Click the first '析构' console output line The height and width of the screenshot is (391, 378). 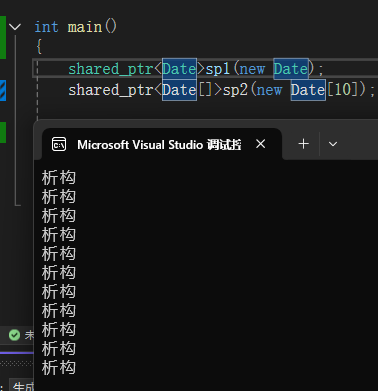tap(59, 177)
